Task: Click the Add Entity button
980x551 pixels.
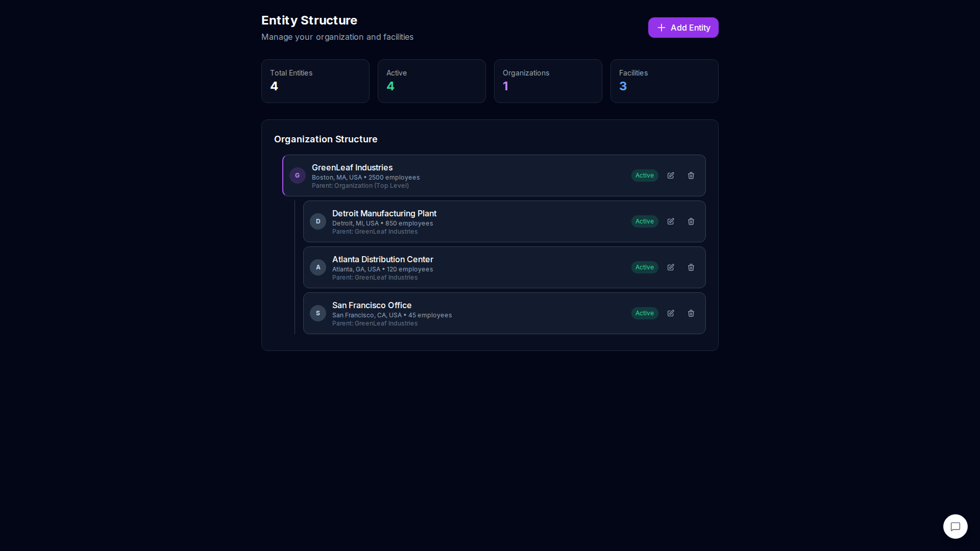Action: click(x=683, y=28)
